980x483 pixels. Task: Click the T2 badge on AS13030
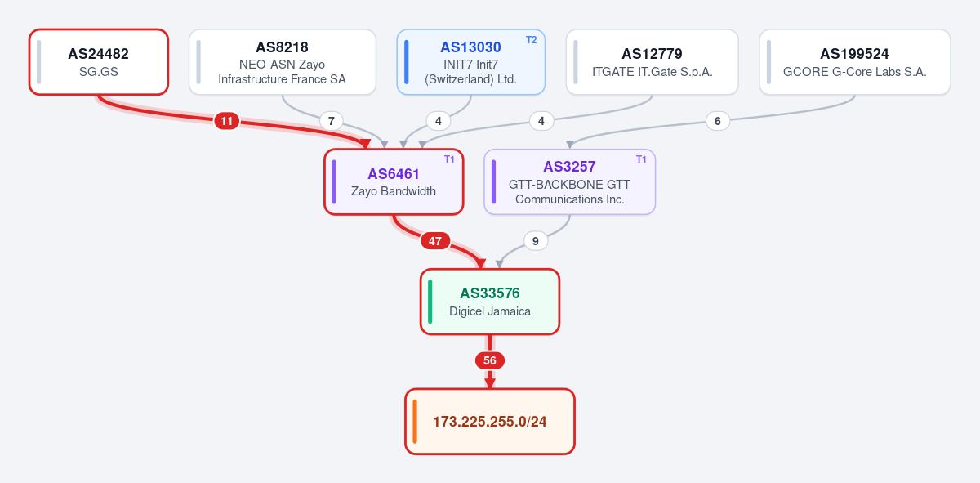click(532, 39)
